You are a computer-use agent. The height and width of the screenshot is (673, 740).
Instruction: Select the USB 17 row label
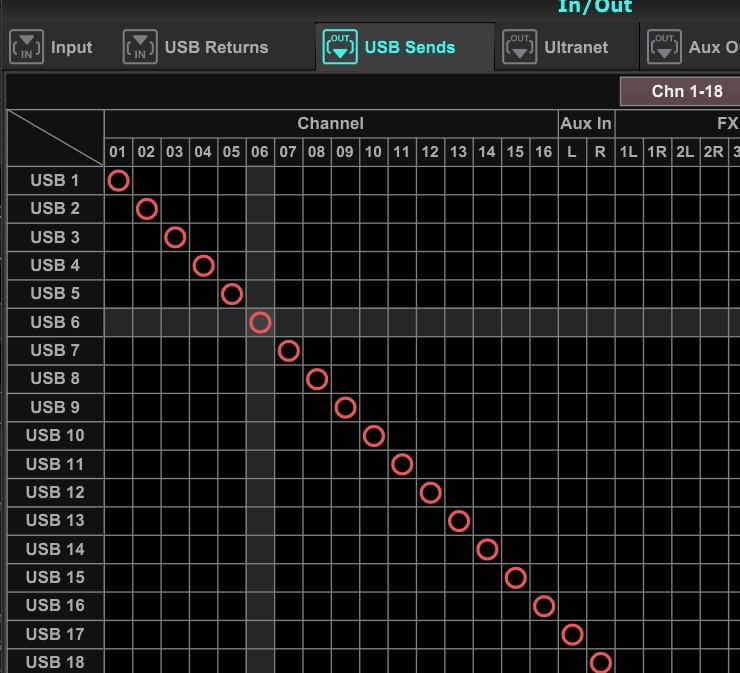55,634
